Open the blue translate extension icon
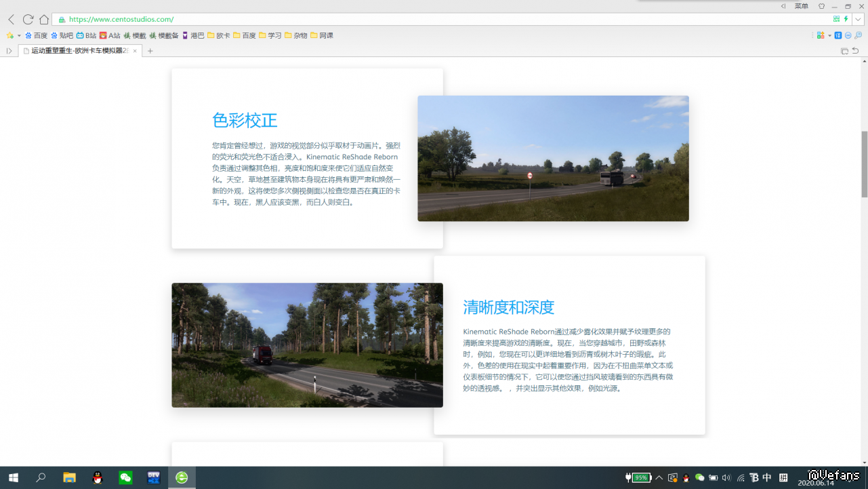The width and height of the screenshot is (868, 489). click(x=838, y=35)
